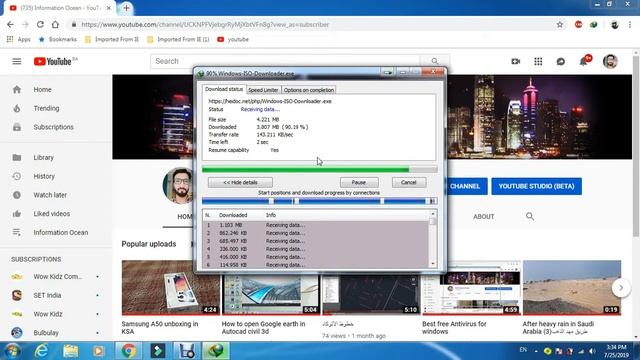
Task: Click the system tray volume icon
Action: pos(592,351)
